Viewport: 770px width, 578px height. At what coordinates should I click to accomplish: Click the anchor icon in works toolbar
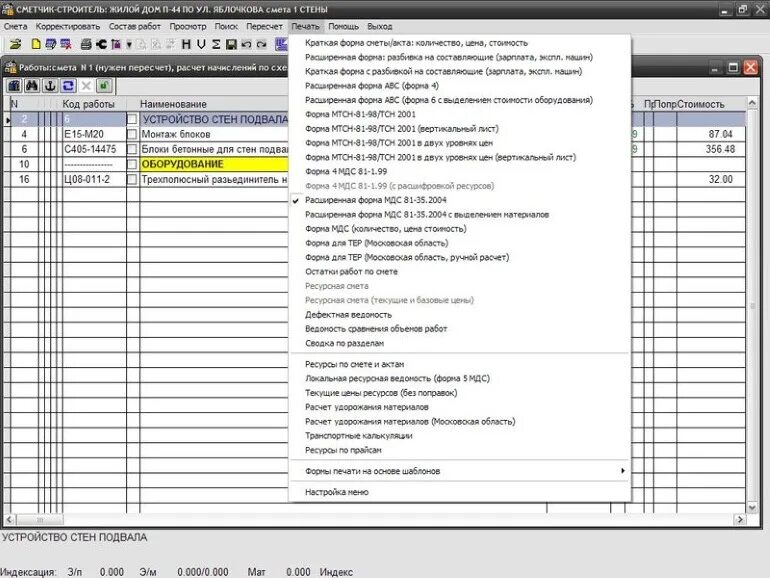(50, 86)
